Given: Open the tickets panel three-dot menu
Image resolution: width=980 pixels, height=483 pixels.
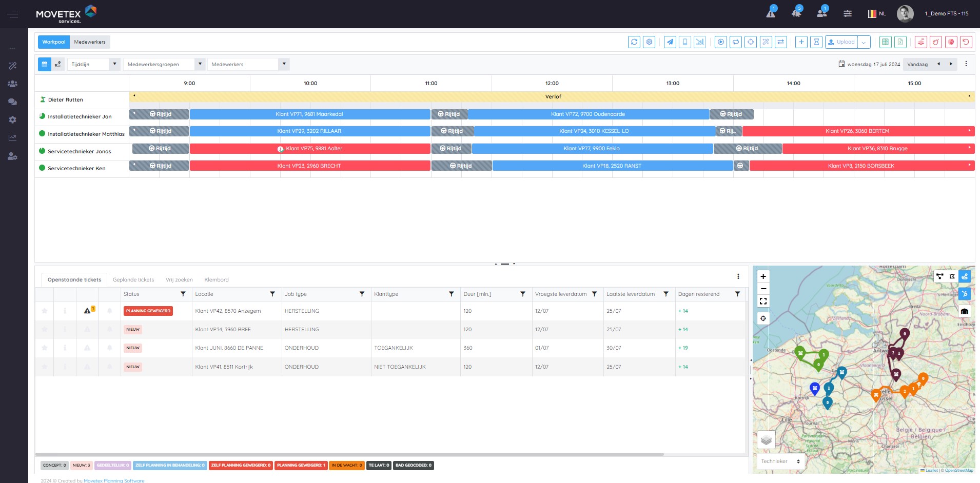Looking at the screenshot, I should [738, 276].
